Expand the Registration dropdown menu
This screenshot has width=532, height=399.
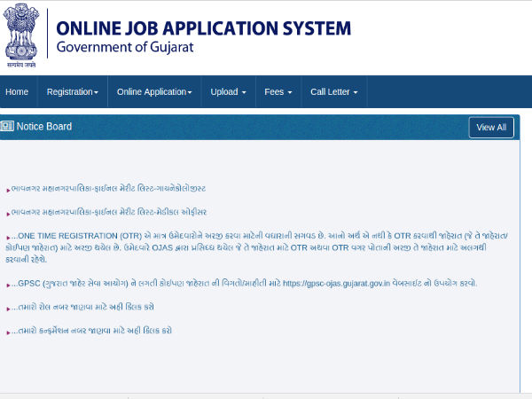coord(72,91)
